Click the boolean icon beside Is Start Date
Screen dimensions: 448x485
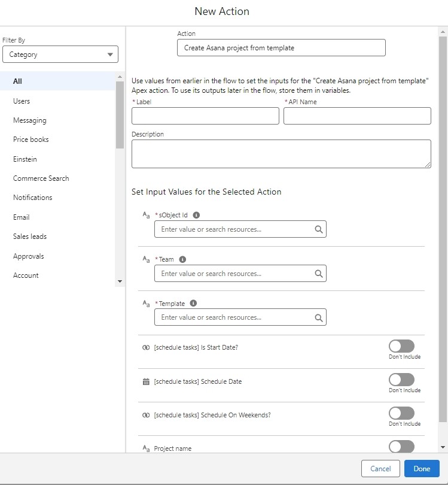click(x=146, y=347)
